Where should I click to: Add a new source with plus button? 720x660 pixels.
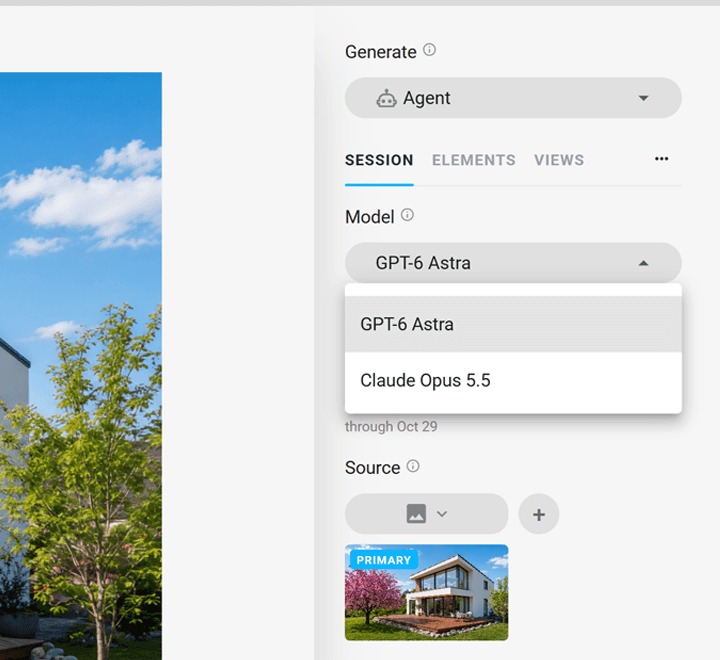539,514
